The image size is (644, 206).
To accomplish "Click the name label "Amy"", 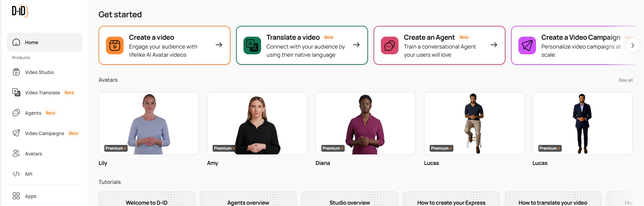I will (213, 163).
